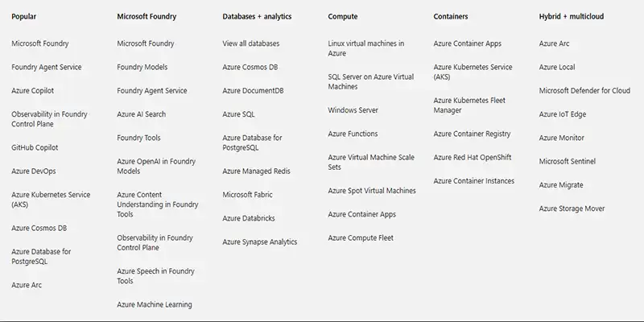The image size is (644, 322).
Task: Click View all databases link
Action: pyautogui.click(x=251, y=43)
